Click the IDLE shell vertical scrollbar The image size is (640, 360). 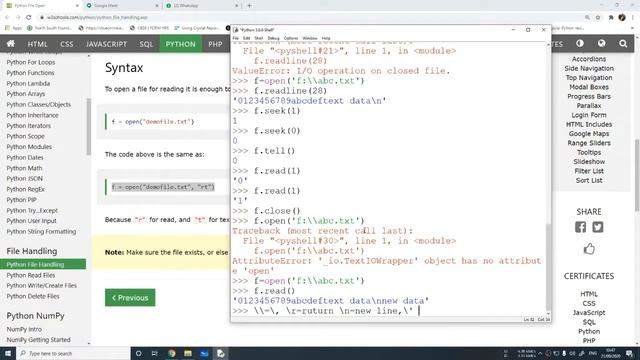point(548,267)
